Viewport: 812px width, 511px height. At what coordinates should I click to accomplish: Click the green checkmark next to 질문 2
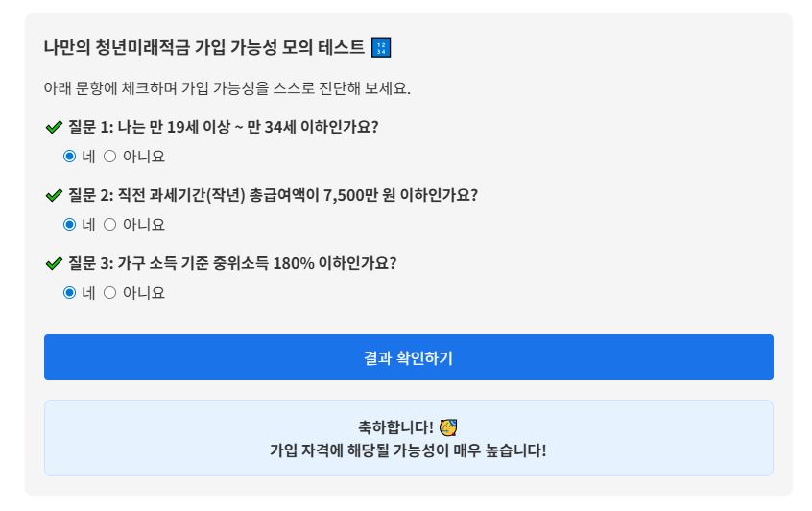[54, 195]
